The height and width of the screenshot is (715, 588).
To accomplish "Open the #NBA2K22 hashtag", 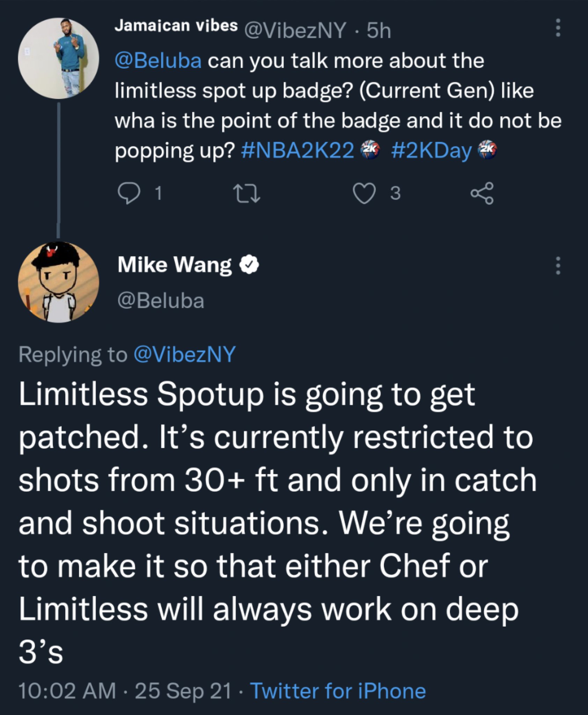I will click(298, 151).
